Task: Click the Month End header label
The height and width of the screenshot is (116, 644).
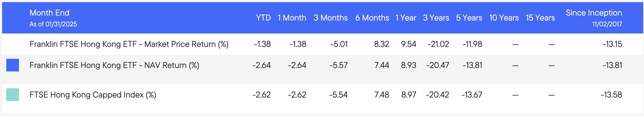Action: [x=49, y=13]
